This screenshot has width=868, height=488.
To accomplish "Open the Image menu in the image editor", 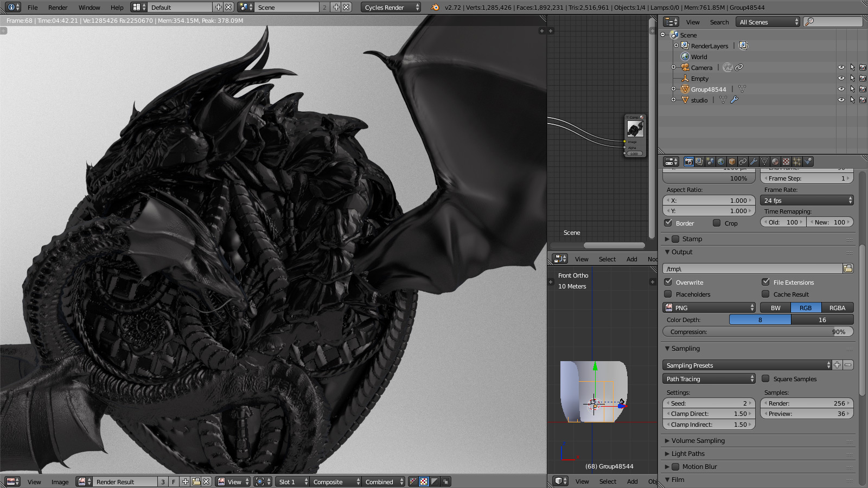I will click(60, 482).
